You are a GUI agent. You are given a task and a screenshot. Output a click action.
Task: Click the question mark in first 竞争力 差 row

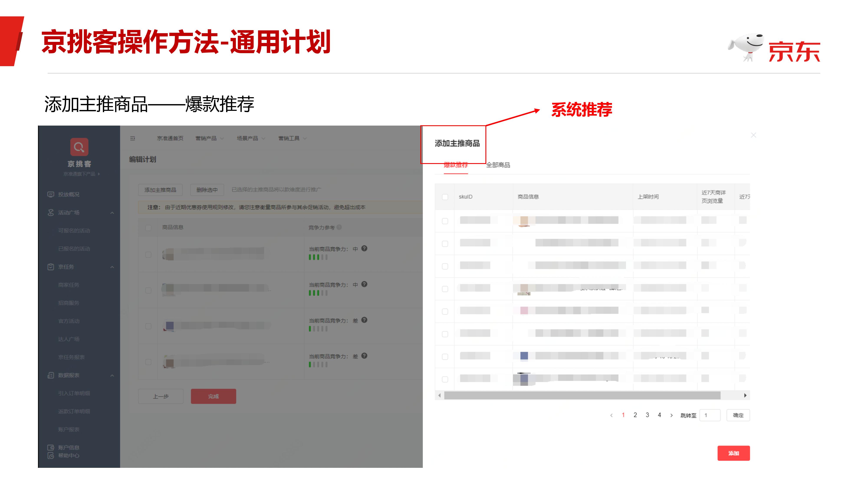click(364, 320)
